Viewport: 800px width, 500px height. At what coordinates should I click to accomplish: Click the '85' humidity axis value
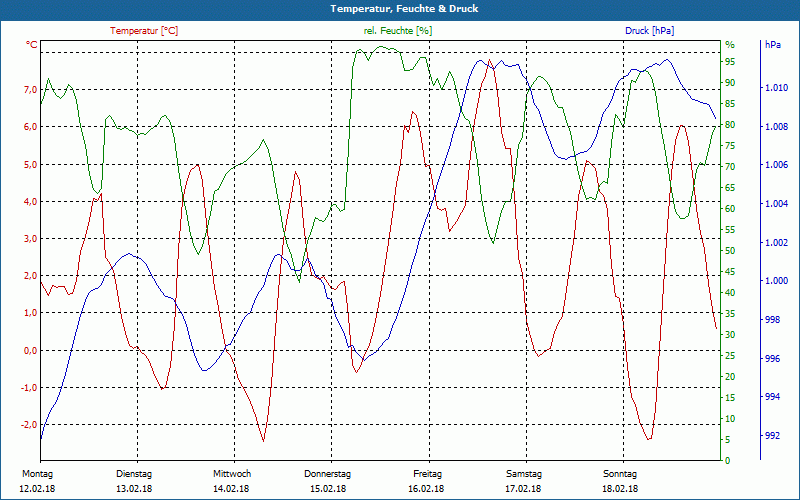click(x=730, y=104)
